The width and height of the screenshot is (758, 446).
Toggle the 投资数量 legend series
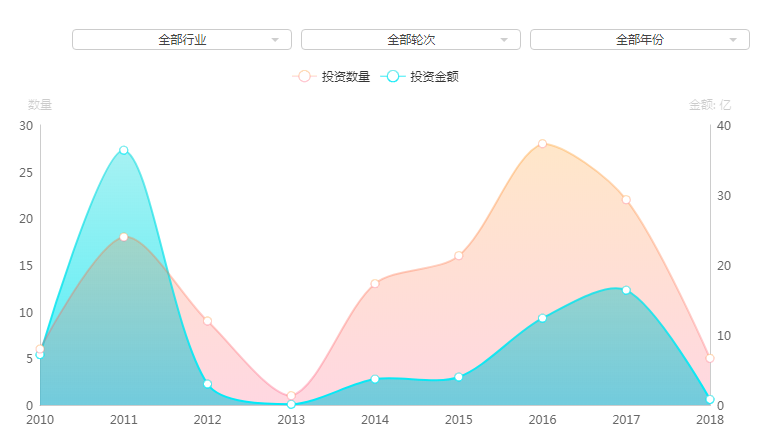[x=332, y=76]
